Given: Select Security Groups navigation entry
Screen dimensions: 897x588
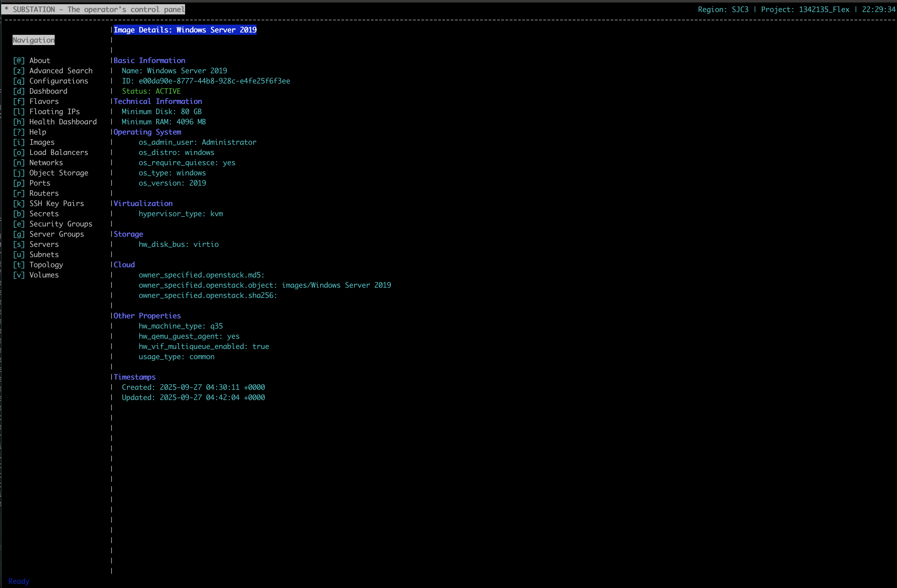Looking at the screenshot, I should click(61, 224).
